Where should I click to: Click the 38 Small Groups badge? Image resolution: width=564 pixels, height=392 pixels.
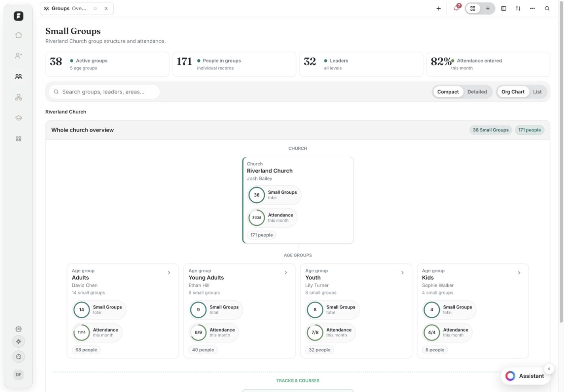pos(491,130)
